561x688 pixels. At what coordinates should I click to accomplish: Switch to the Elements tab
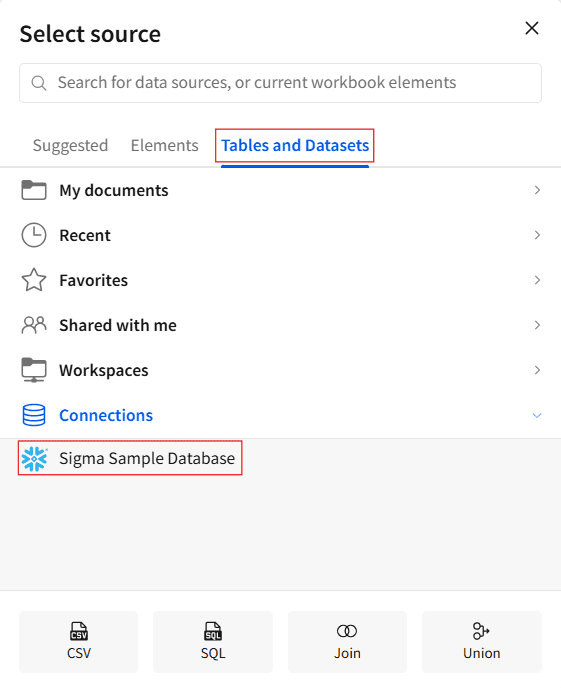[x=164, y=145]
